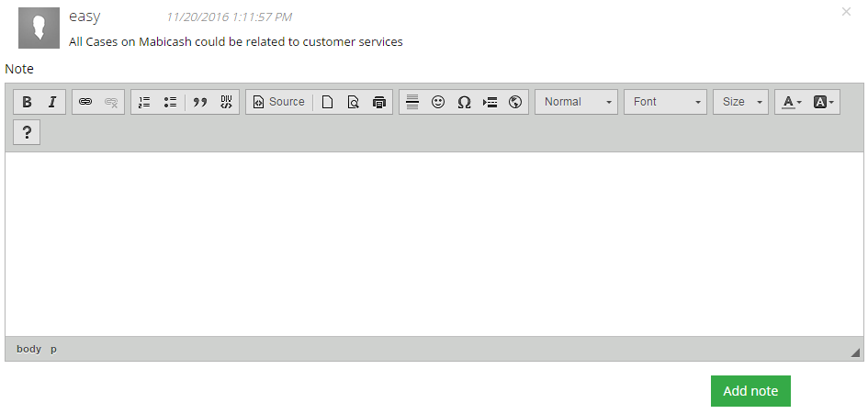Insert a special character (Omega)
868x414 pixels.
pyautogui.click(x=464, y=102)
